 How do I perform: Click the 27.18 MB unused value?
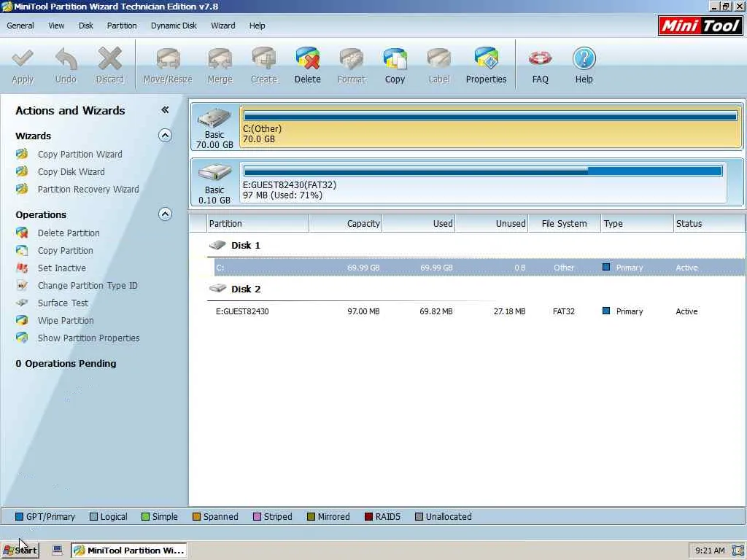coord(509,311)
